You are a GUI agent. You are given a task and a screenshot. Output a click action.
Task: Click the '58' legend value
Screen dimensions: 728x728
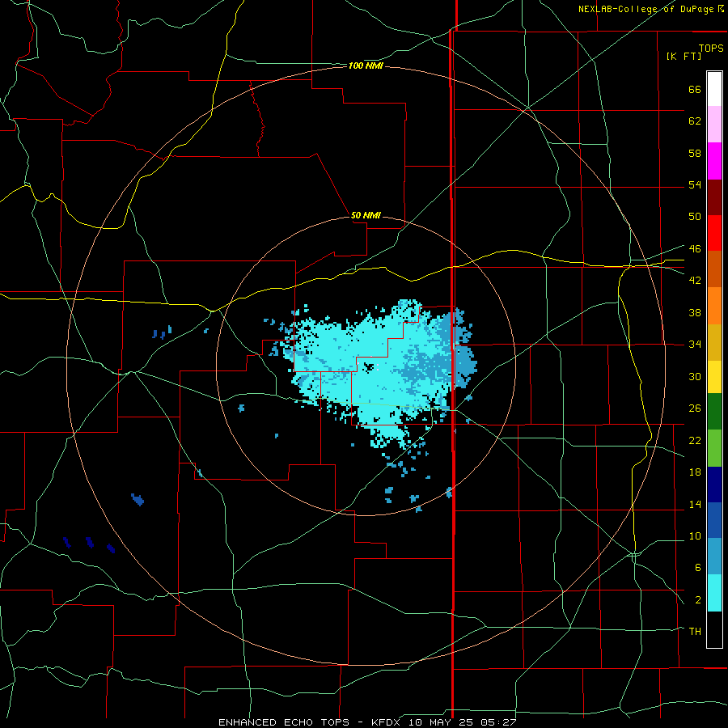695,153
